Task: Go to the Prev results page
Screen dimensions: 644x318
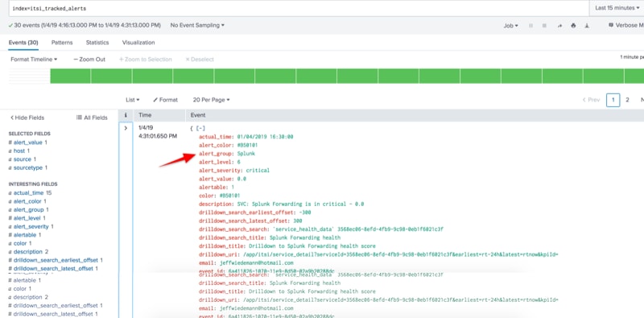Action: pos(591,100)
